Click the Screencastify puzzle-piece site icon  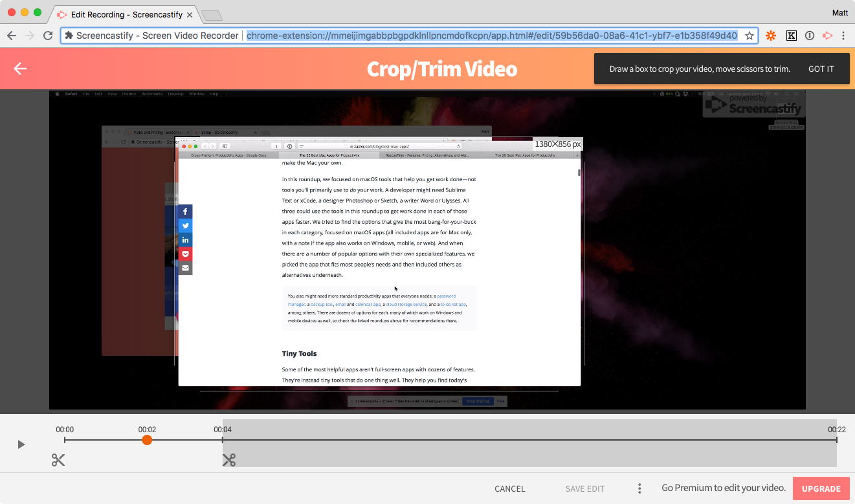tap(69, 36)
